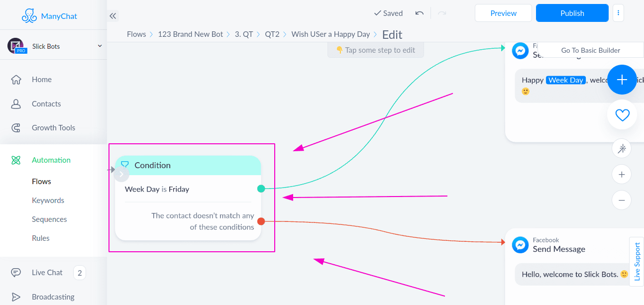Go to Growth Tools in sidebar
Image resolution: width=644 pixels, height=305 pixels.
click(x=53, y=128)
